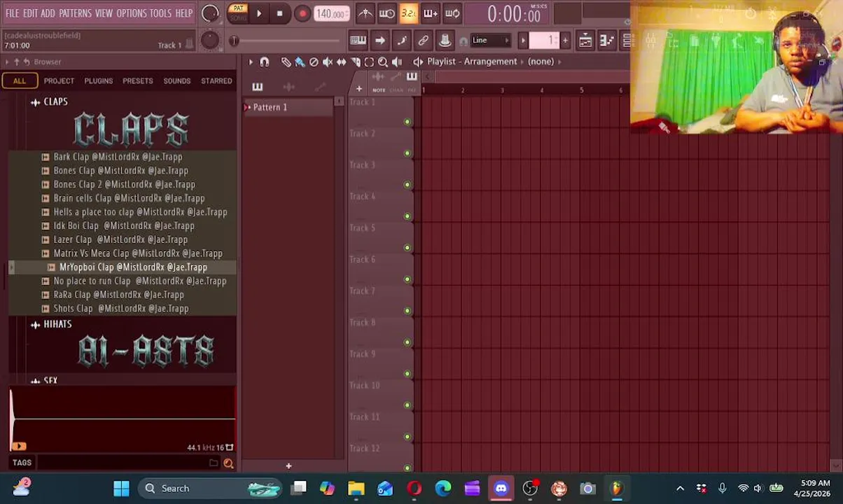
Task: Open the HELP menu
Action: [x=183, y=13]
